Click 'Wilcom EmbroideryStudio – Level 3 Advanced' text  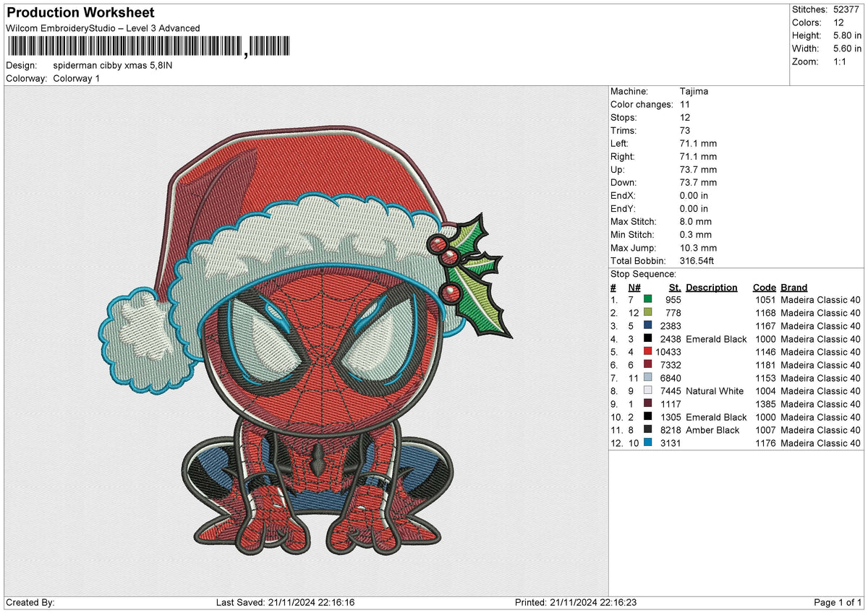point(103,28)
